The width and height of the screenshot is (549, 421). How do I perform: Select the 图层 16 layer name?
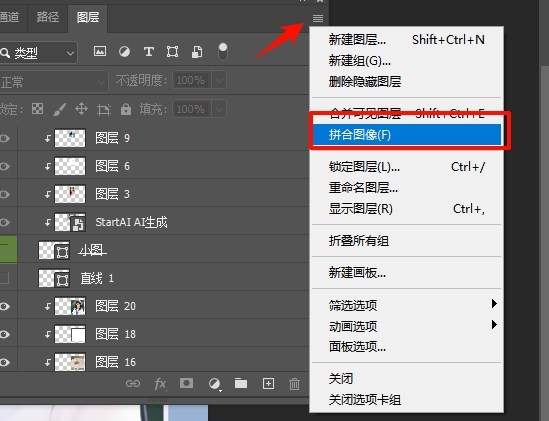[x=116, y=362]
